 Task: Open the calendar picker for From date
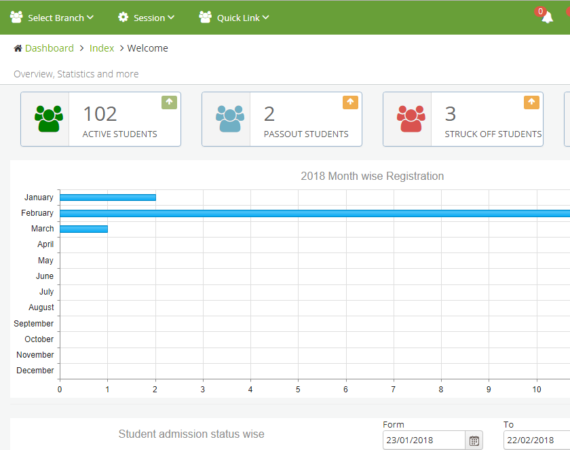point(474,441)
